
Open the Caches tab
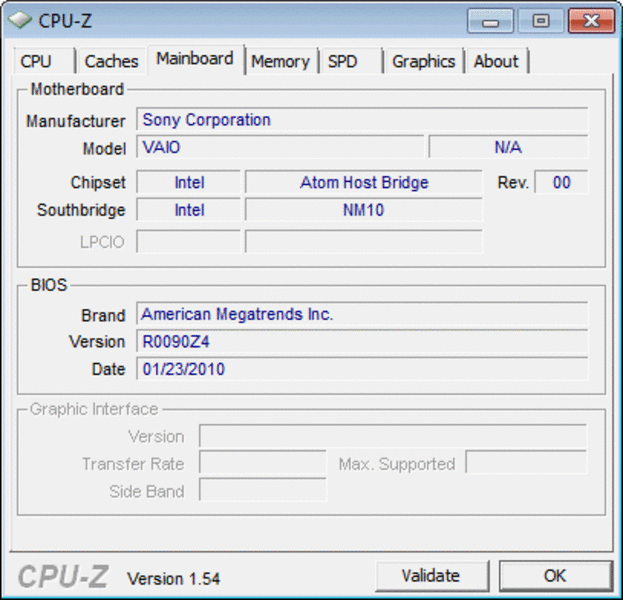111,61
